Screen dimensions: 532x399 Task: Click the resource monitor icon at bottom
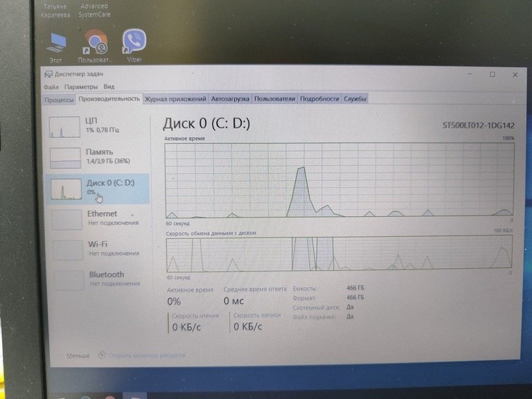pos(102,355)
